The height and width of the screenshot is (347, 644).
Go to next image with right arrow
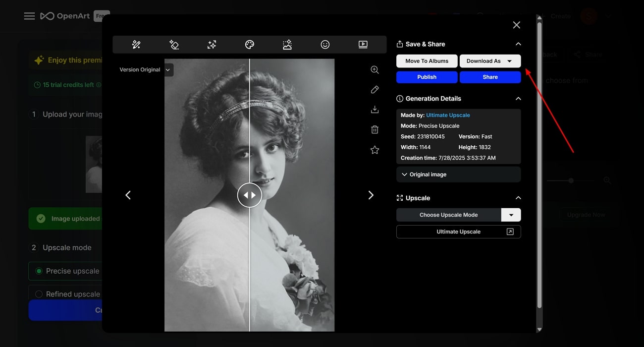coord(371,195)
